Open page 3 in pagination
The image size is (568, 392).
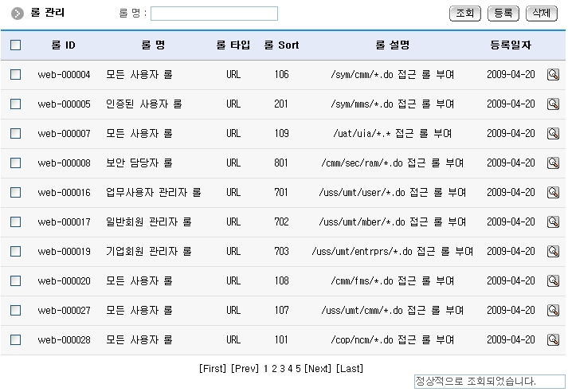(282, 368)
